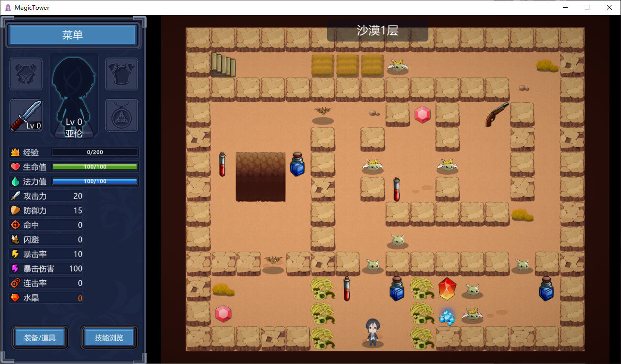
Task: Select the empty amulet necklace slot
Action: pos(122,116)
